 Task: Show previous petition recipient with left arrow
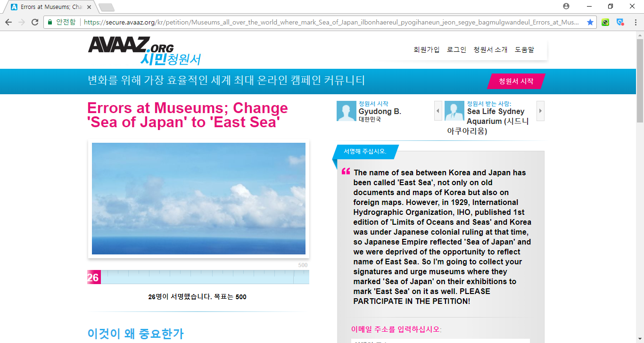(x=438, y=111)
